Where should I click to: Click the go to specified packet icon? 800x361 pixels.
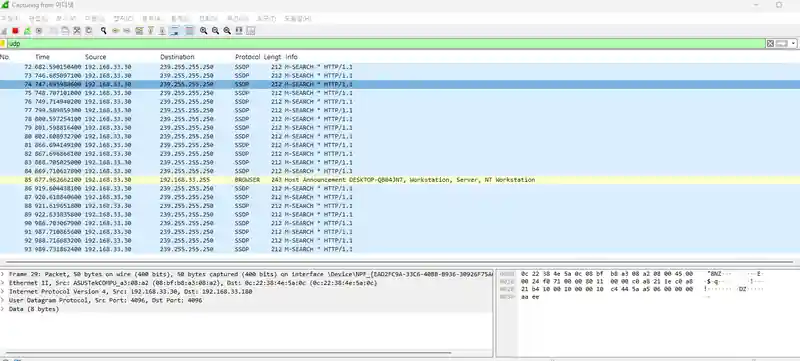[x=139, y=31]
